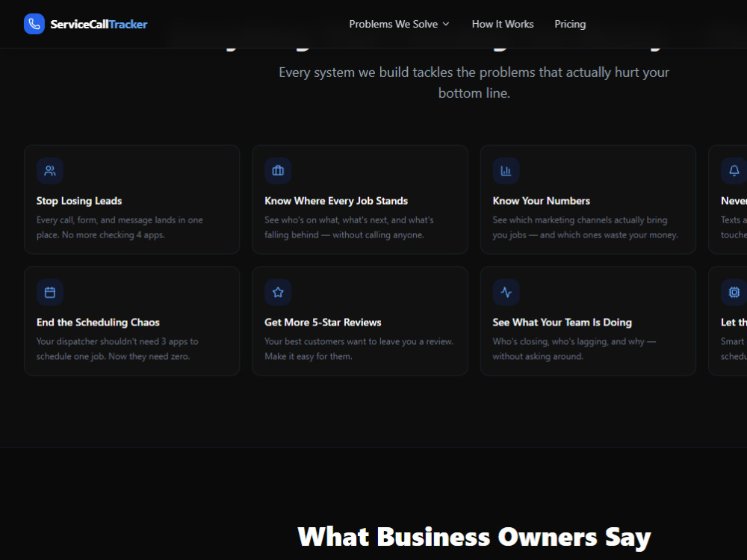Click the activity pulse icon on See What Your Team Is Doing

pyautogui.click(x=506, y=292)
